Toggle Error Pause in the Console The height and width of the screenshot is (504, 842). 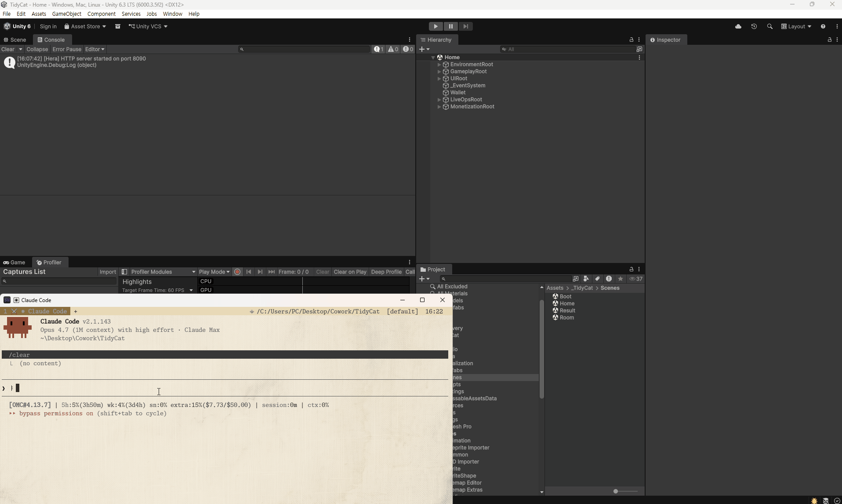(x=67, y=50)
